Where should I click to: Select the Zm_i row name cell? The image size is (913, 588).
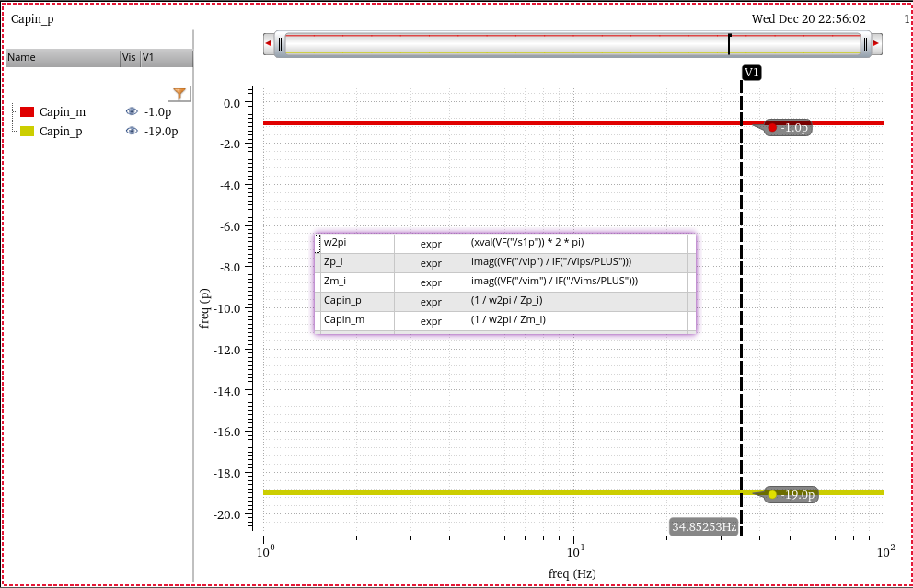pos(357,282)
